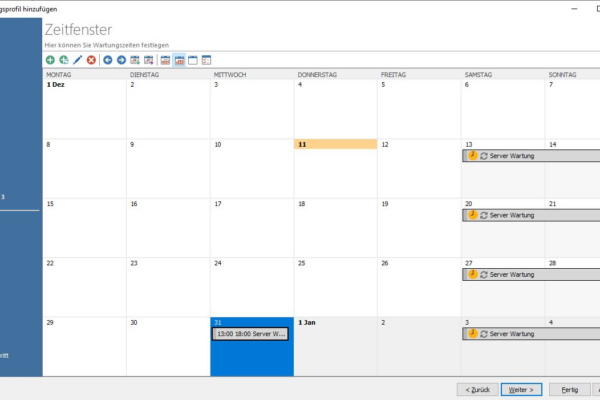
Task: Click the Mittwoch column header
Action: coord(251,74)
